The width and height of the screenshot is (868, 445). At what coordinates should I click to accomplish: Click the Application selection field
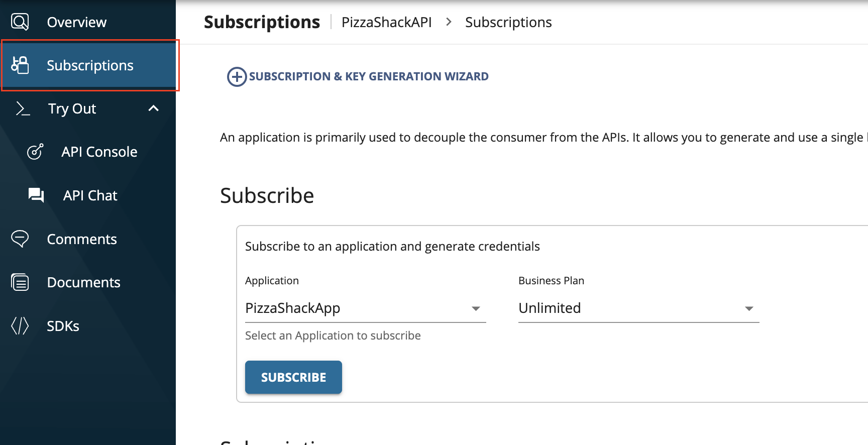352,308
